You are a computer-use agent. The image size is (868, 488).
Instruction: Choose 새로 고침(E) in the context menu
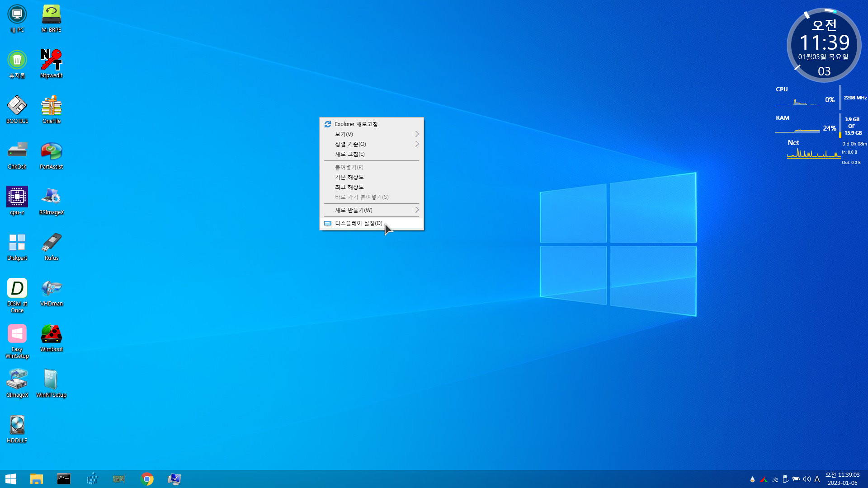pos(372,154)
